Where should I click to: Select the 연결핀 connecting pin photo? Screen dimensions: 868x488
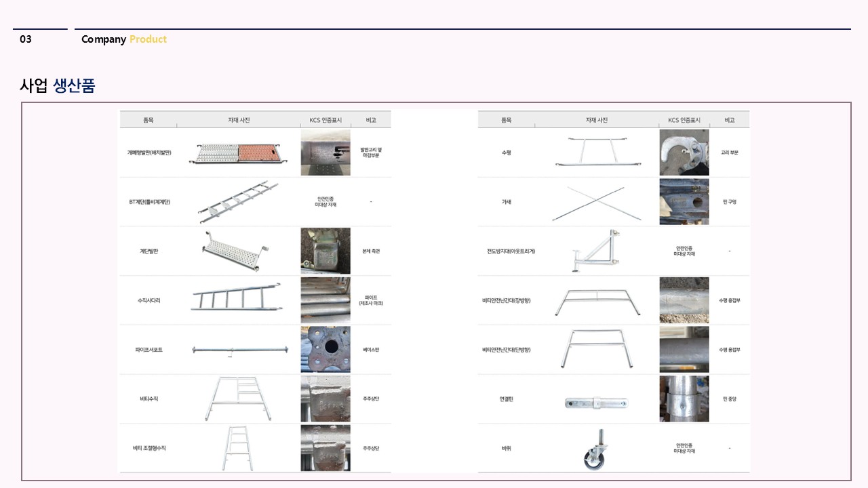(x=596, y=403)
